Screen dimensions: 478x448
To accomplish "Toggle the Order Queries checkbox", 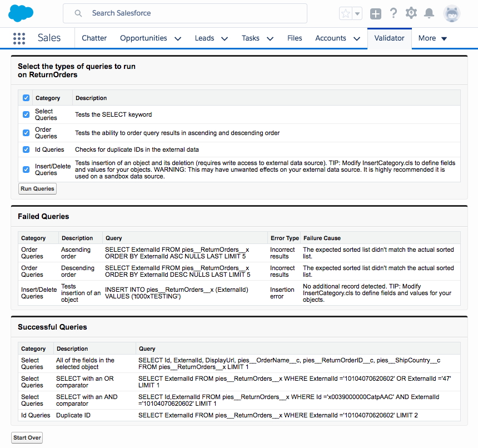I will [26, 133].
